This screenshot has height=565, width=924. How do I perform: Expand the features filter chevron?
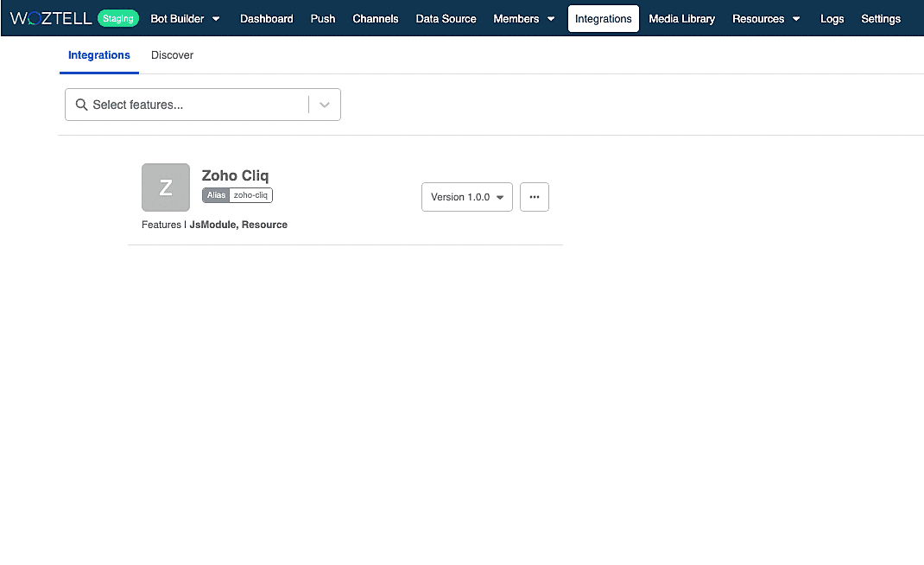point(324,105)
